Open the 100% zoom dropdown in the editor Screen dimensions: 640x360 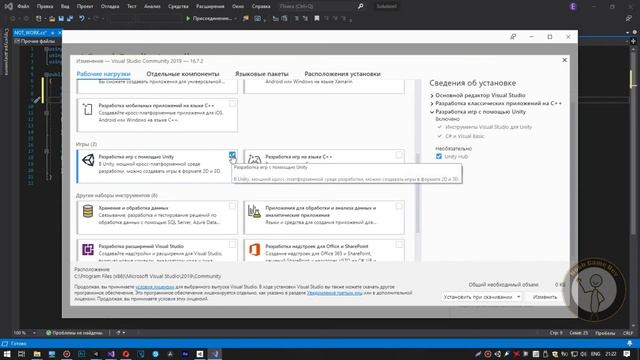coord(34,333)
